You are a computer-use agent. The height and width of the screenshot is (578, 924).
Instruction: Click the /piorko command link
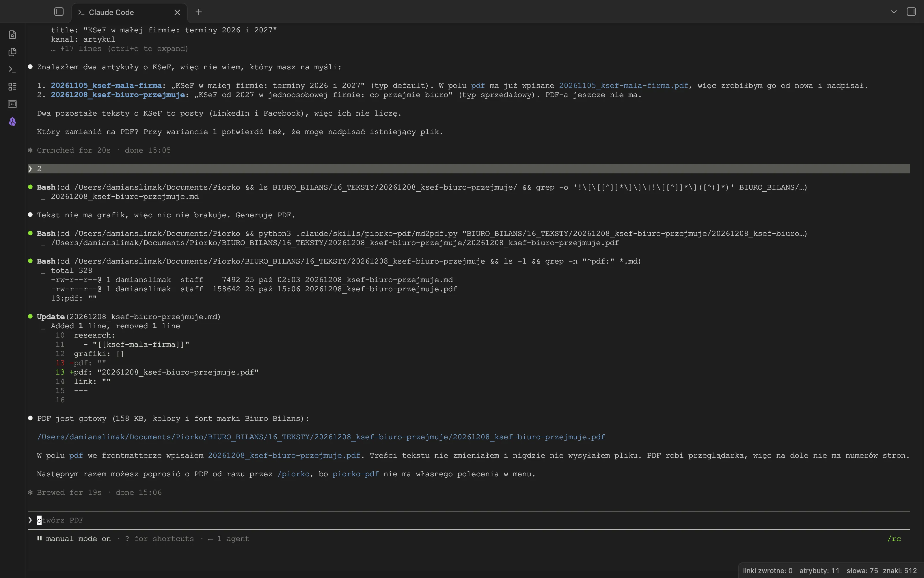click(x=293, y=474)
